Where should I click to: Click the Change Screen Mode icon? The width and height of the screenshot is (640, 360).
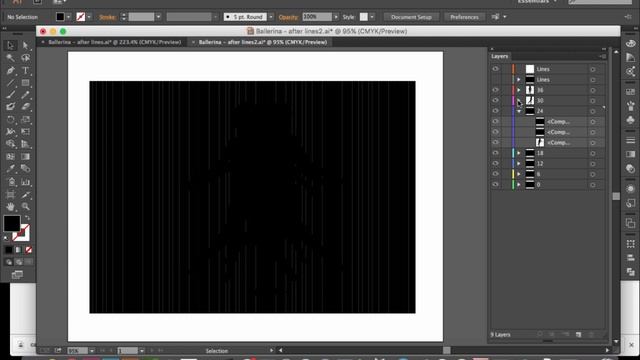coord(17,275)
